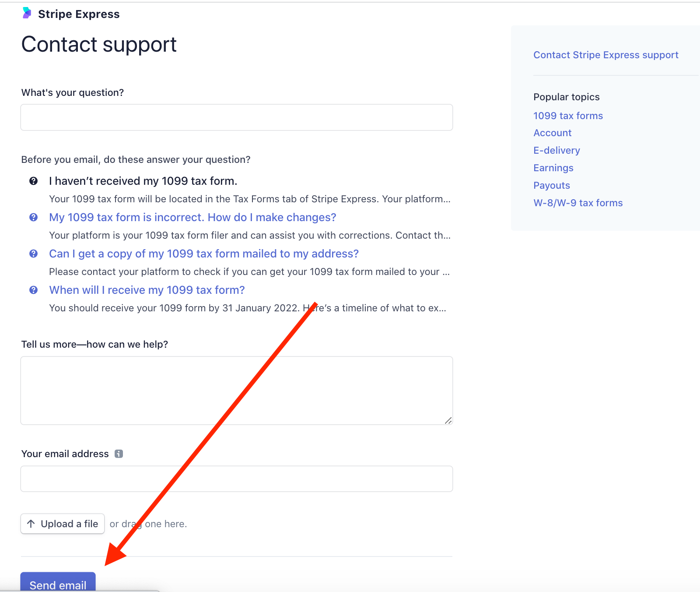Open the 'W-8/W-9 tax forms' popular topic

(x=578, y=203)
